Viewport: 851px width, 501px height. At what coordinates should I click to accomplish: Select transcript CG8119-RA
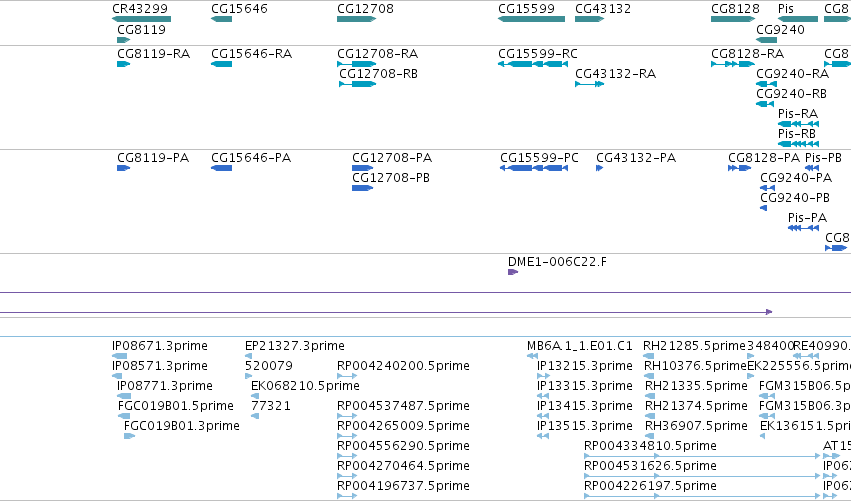154,54
